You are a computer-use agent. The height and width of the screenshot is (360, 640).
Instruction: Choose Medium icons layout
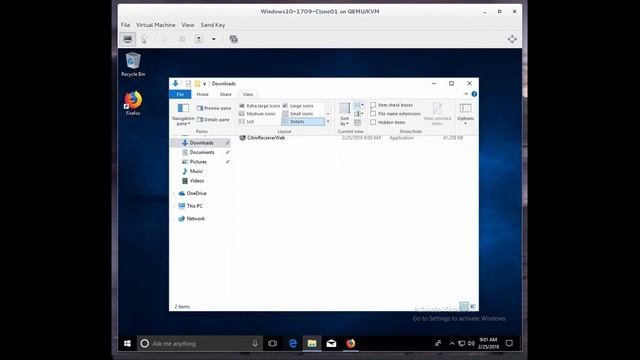(x=258, y=113)
